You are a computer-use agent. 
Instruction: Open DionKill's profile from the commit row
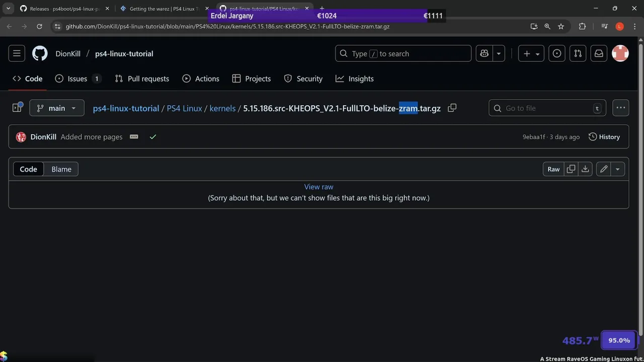[43, 137]
